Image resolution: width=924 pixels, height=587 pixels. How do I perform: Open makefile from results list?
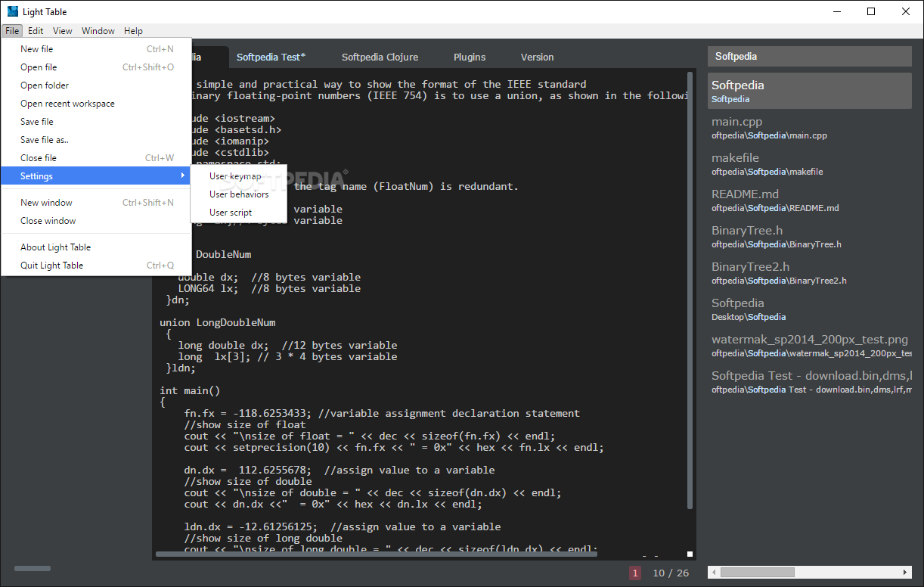(x=810, y=164)
